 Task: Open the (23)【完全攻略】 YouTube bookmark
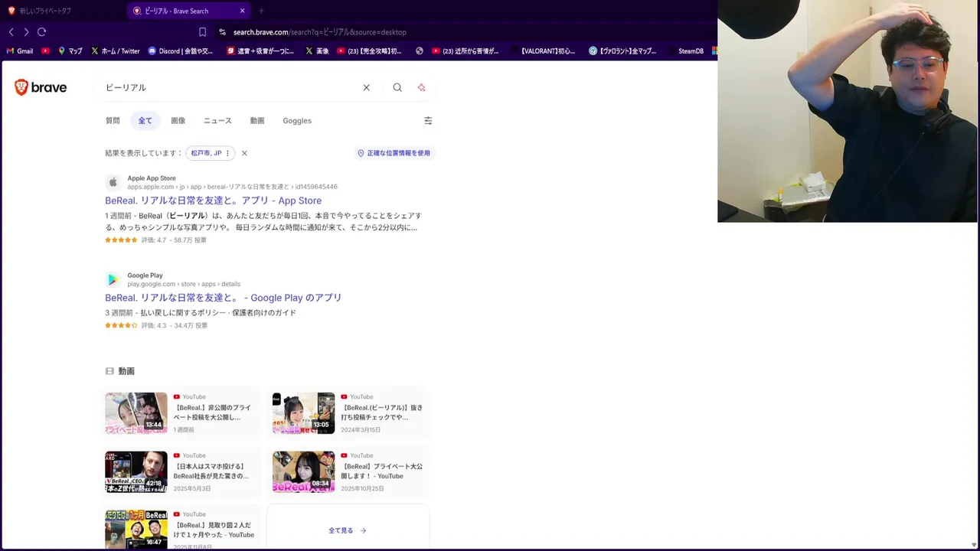(x=370, y=51)
